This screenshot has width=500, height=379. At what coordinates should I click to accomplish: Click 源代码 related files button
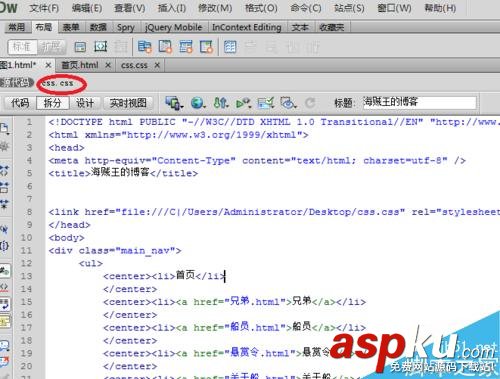pos(16,83)
